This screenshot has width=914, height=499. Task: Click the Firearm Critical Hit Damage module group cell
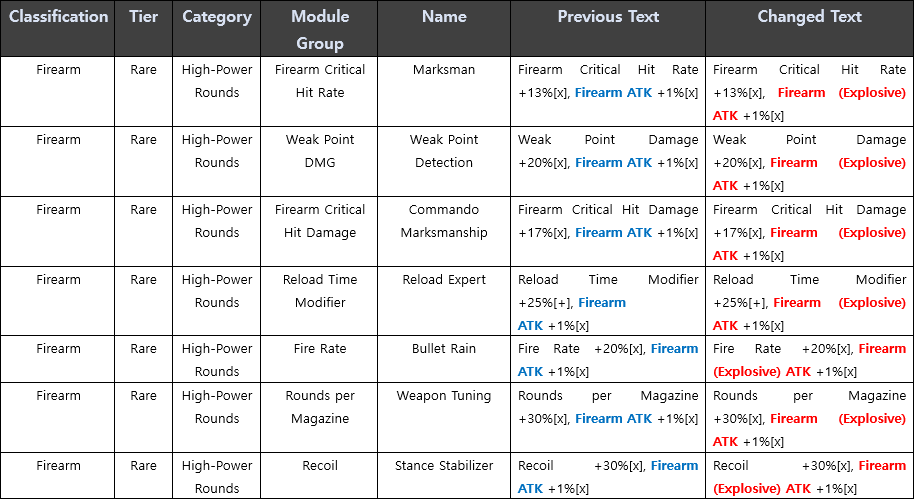point(320,221)
